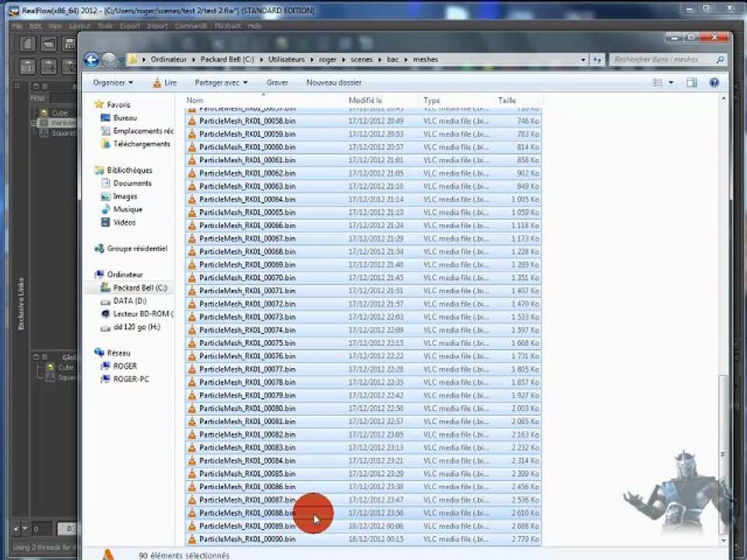Select bac in the address breadcrumb
Image resolution: width=747 pixels, height=560 pixels.
(x=392, y=60)
